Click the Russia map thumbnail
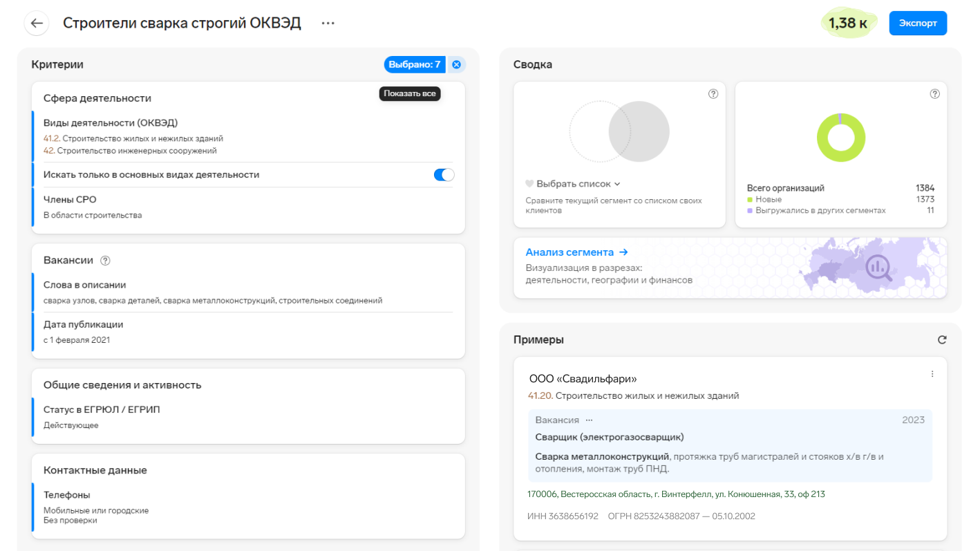The height and width of the screenshot is (551, 980). (874, 268)
